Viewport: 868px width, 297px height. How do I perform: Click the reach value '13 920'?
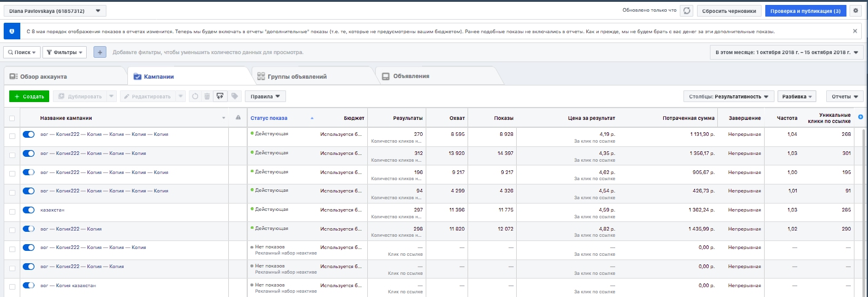click(x=458, y=153)
